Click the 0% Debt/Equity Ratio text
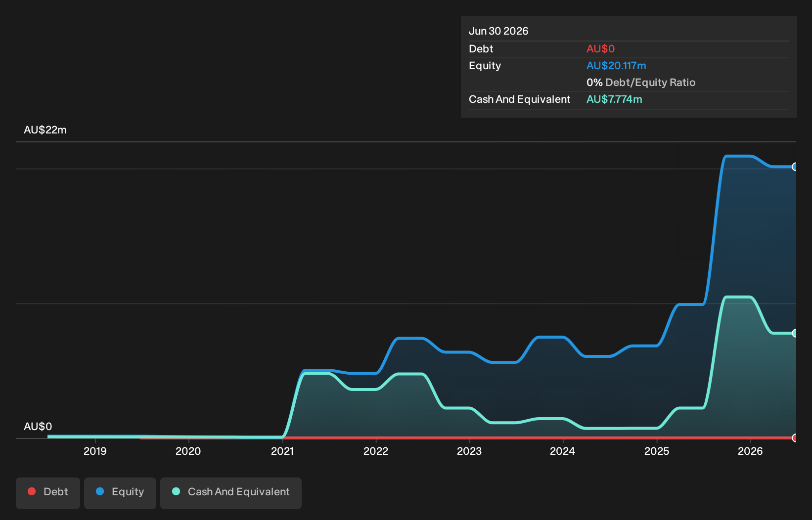The height and width of the screenshot is (520, 812). tap(641, 83)
